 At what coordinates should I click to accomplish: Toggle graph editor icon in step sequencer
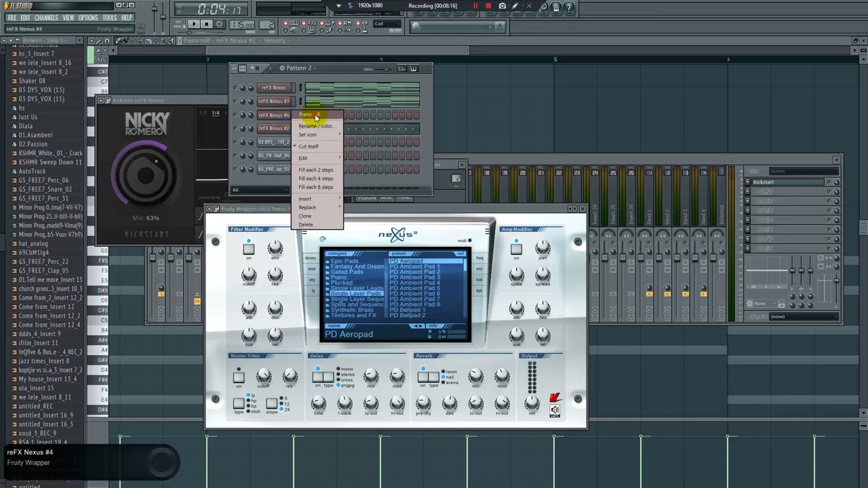pyautogui.click(x=402, y=68)
